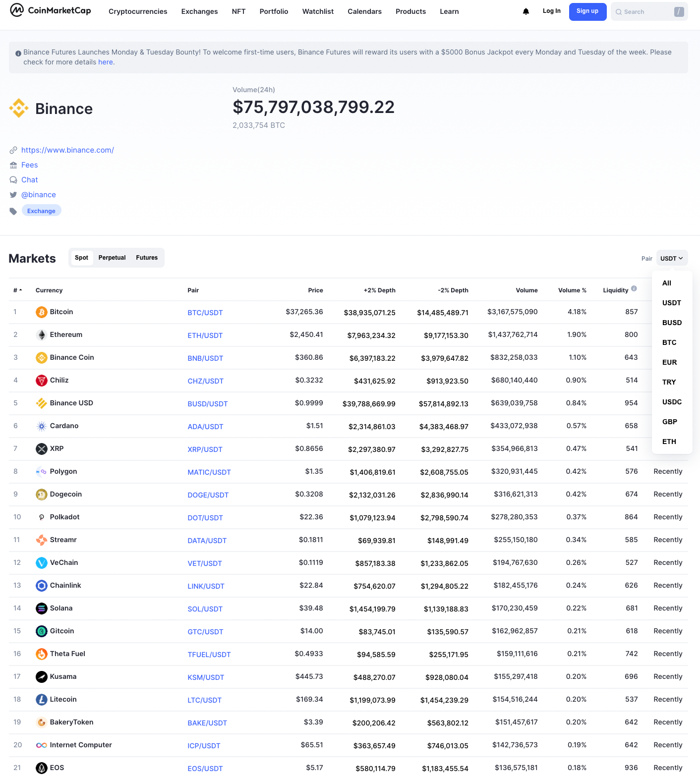Click the Litecoin coin icon
This screenshot has width=700, height=778.
[x=42, y=700]
